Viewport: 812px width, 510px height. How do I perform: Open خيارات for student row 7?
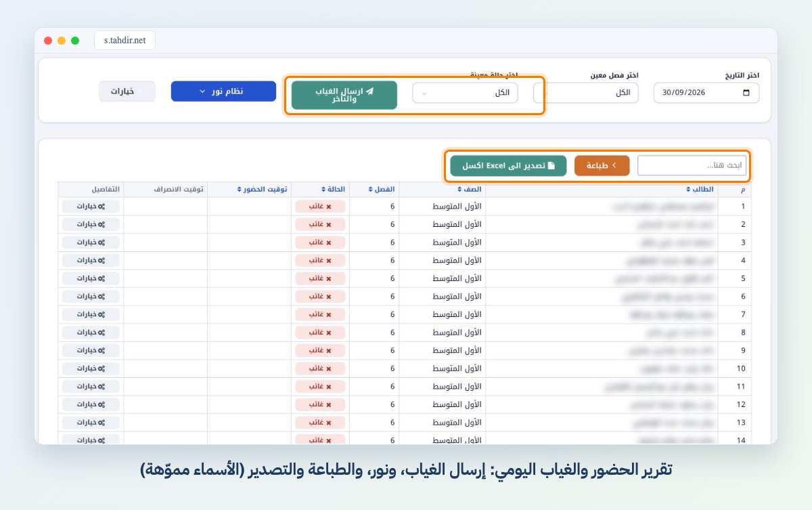(x=91, y=314)
